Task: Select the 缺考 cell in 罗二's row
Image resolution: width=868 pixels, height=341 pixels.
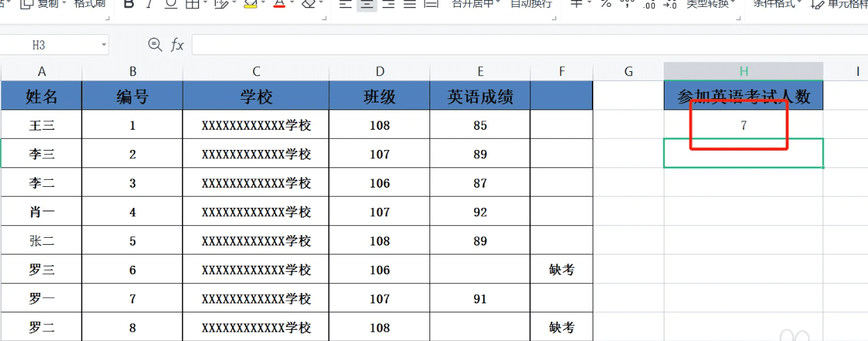Action: [562, 327]
